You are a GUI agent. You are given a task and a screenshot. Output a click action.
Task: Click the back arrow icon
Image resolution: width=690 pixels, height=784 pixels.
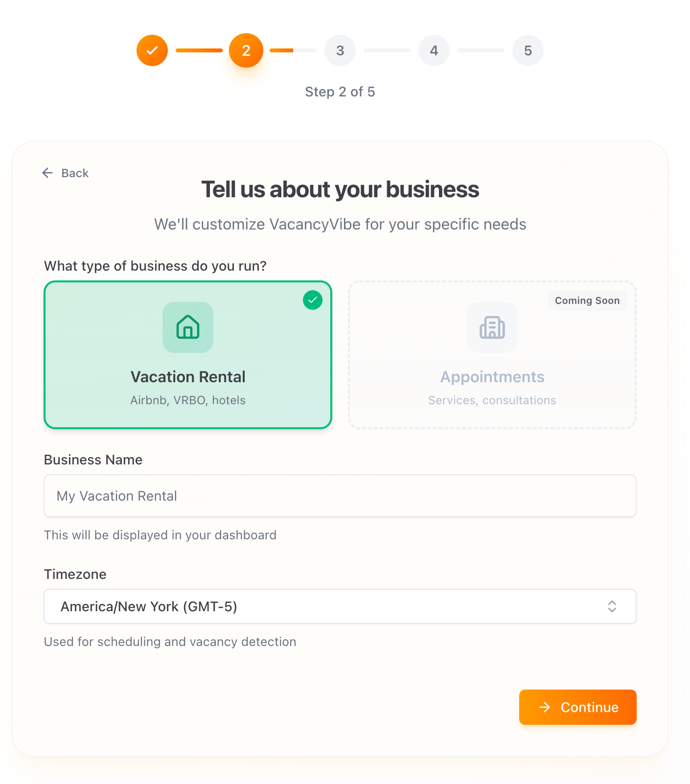47,173
